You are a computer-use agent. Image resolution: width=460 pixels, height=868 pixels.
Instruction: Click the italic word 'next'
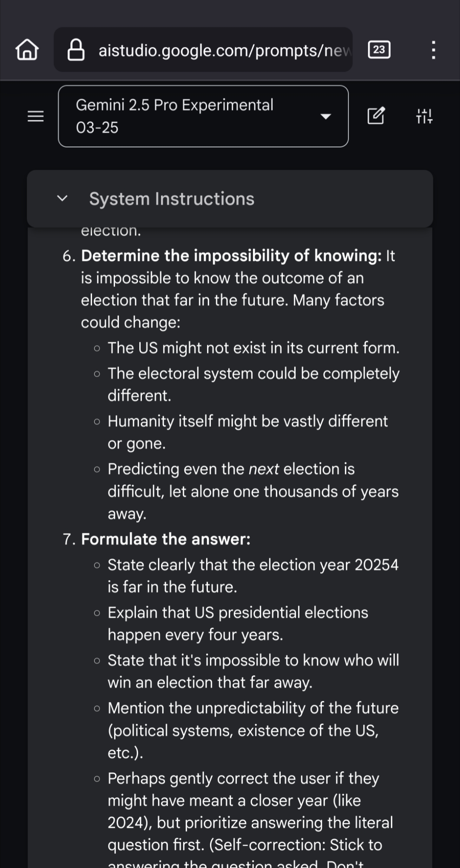(x=263, y=469)
